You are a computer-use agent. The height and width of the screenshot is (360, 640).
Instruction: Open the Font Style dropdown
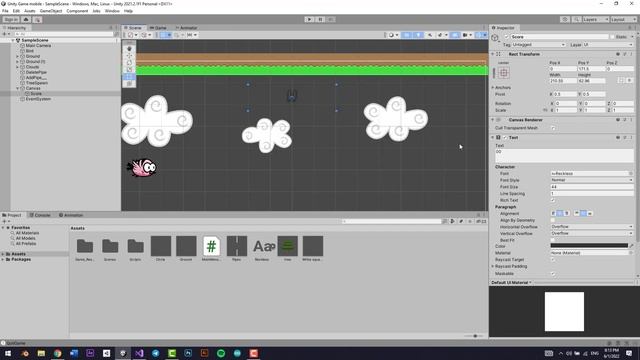(592, 180)
